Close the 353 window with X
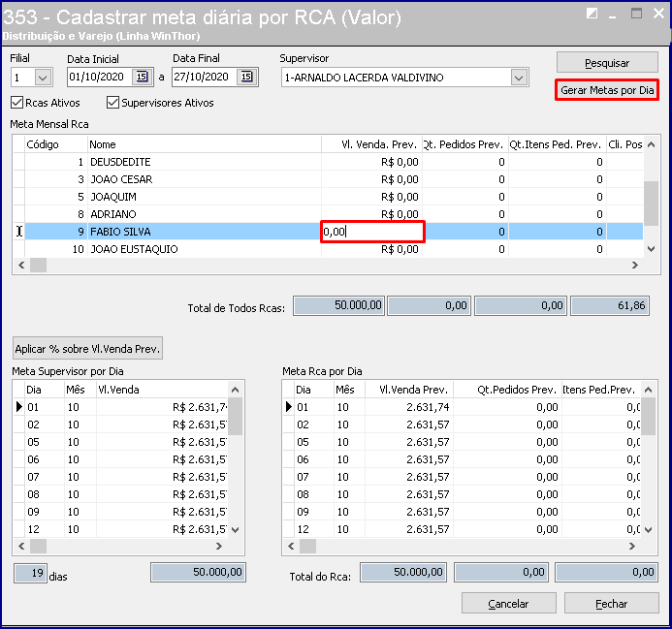This screenshot has width=672, height=629. pos(658,14)
